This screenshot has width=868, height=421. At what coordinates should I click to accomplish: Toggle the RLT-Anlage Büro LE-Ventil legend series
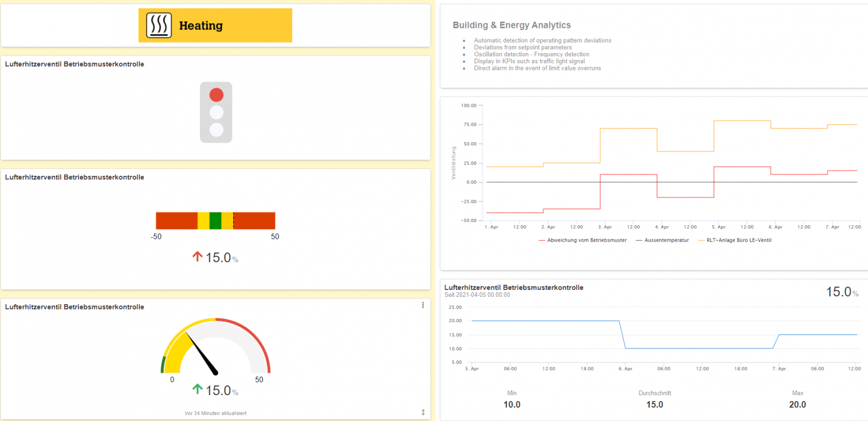pyautogui.click(x=739, y=240)
